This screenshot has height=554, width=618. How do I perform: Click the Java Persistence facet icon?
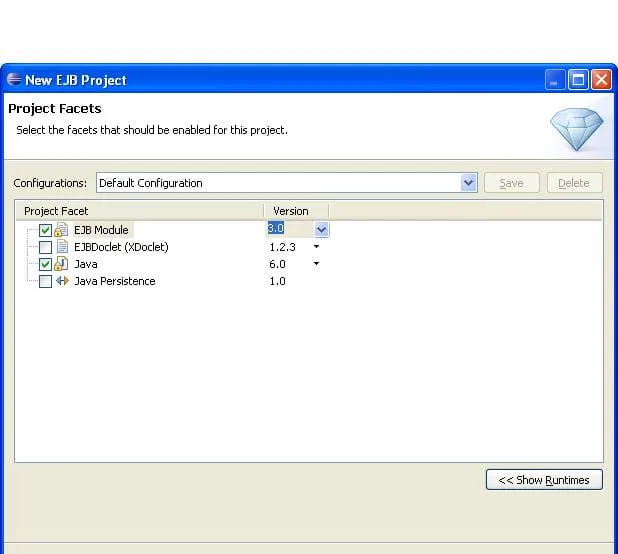click(x=61, y=281)
